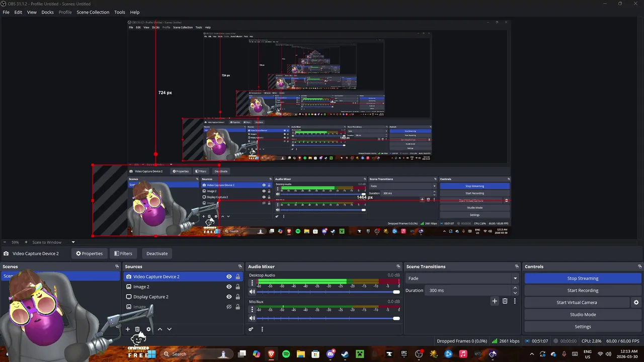This screenshot has width=644, height=362.
Task: Unlock the Display Capture 2 source
Action: click(x=237, y=297)
